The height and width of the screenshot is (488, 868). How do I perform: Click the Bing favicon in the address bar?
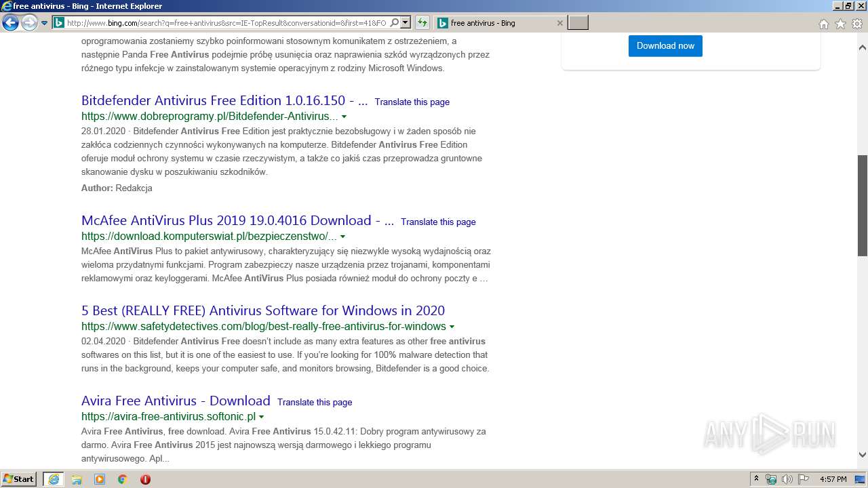59,23
